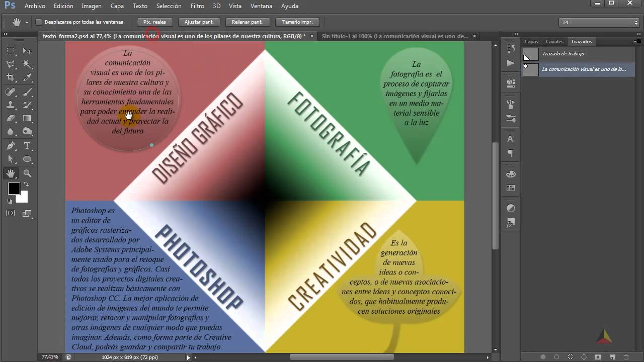Open the Styles fx panel icon
Screen dimensions: 644x362
511,222
